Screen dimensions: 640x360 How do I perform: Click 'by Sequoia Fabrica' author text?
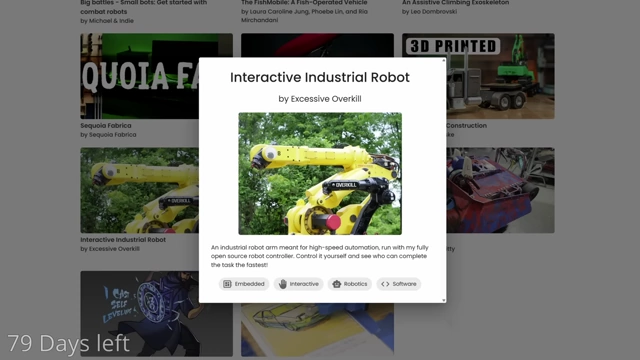(108, 135)
